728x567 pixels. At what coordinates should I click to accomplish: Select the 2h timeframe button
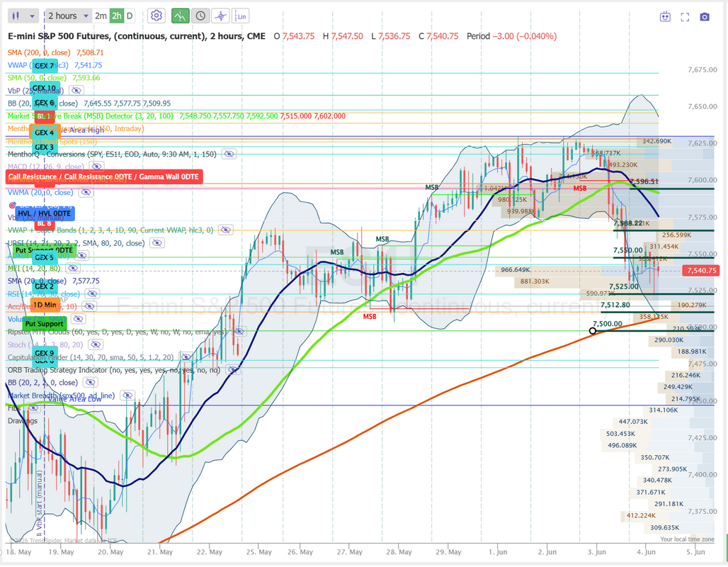pyautogui.click(x=116, y=16)
